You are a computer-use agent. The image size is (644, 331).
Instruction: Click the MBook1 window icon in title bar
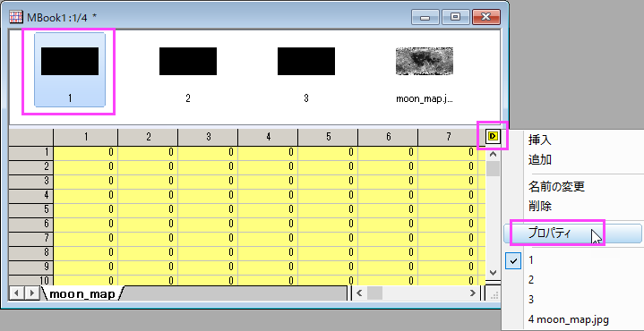[16, 17]
